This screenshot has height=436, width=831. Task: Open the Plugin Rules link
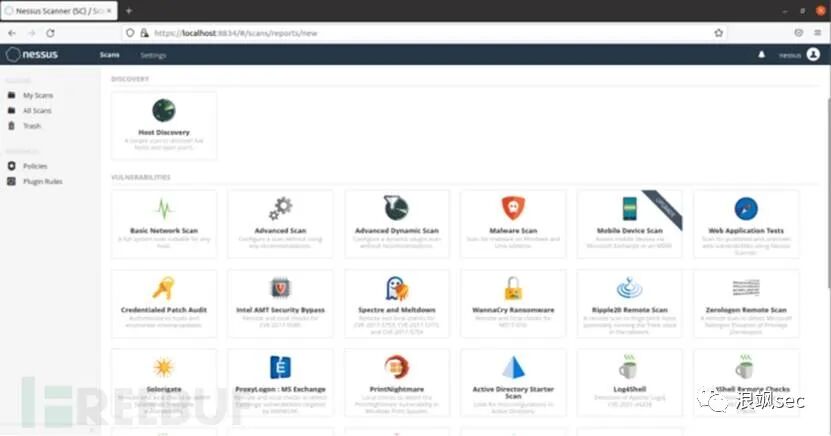click(x=42, y=182)
